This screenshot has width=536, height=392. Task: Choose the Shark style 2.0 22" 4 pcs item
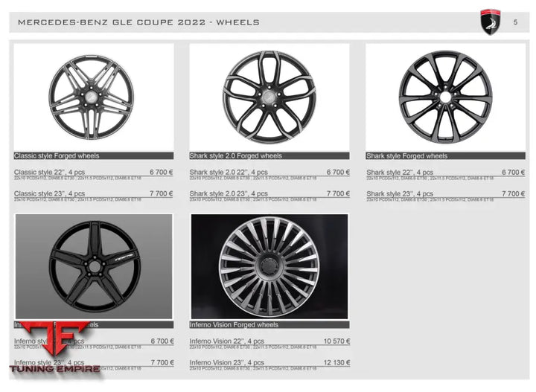[x=229, y=172]
